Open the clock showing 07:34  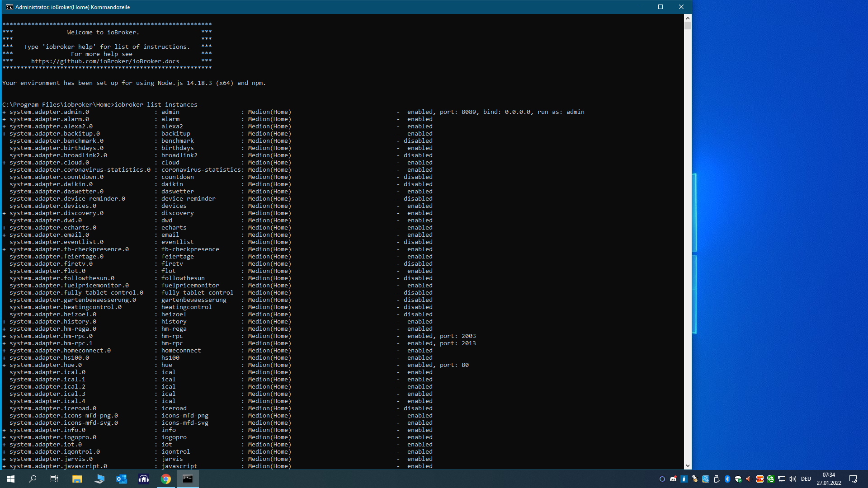829,479
